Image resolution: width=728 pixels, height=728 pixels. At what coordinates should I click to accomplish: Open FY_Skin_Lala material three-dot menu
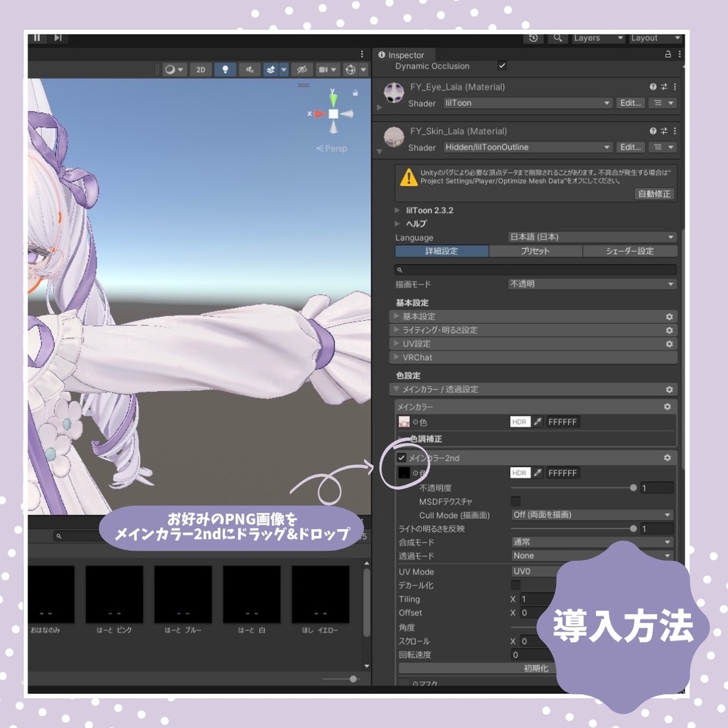click(675, 131)
